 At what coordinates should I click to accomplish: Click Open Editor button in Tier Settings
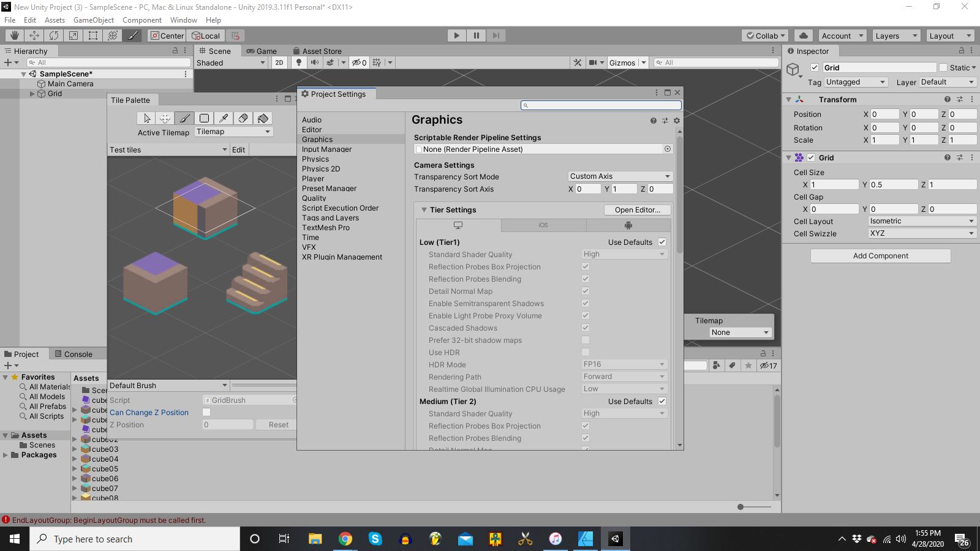click(638, 210)
